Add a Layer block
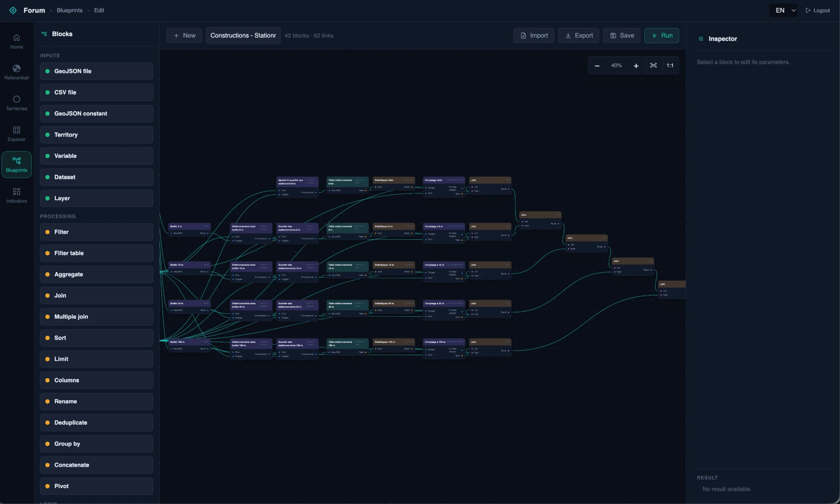The height and width of the screenshot is (504, 840). point(97,198)
